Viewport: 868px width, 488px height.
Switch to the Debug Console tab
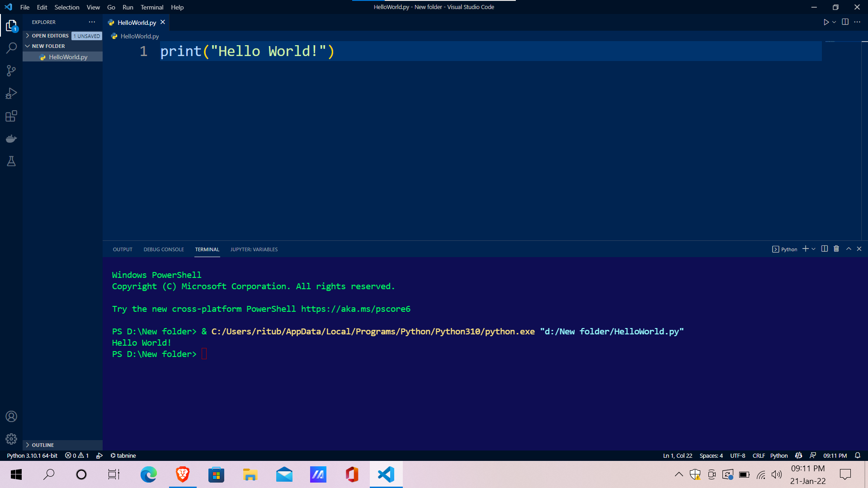[163, 249]
